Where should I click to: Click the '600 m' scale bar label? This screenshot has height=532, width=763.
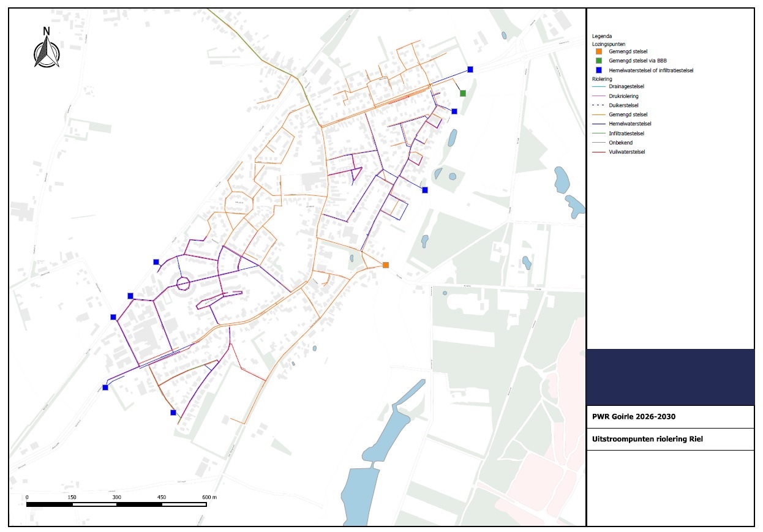point(209,497)
